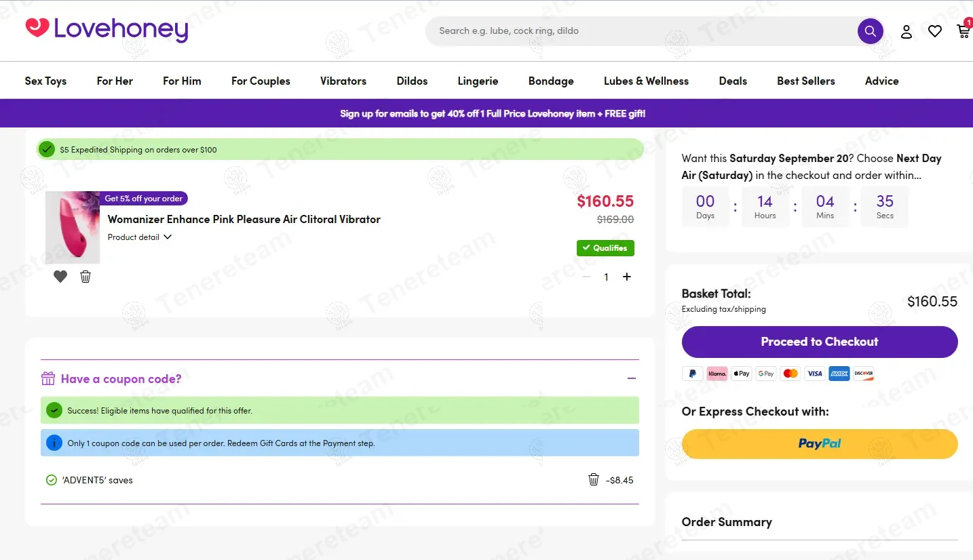Click the 35 Secs countdown box
This screenshot has width=973, height=560.
885,206
